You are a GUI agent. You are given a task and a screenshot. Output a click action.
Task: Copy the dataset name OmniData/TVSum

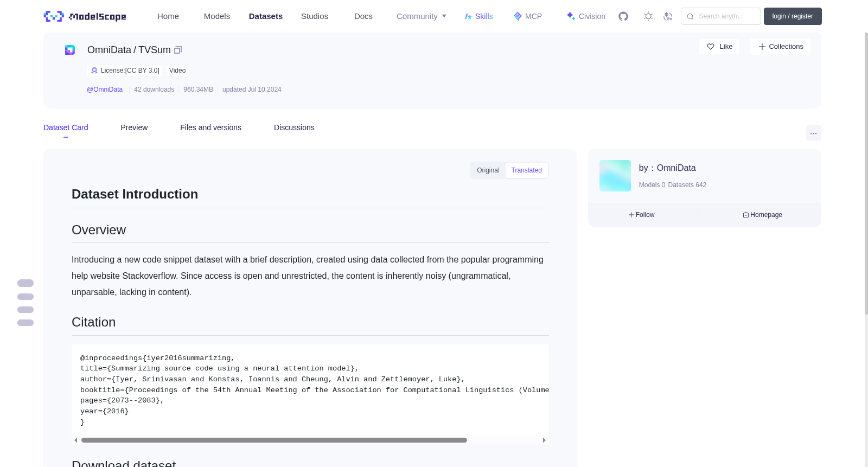point(178,50)
